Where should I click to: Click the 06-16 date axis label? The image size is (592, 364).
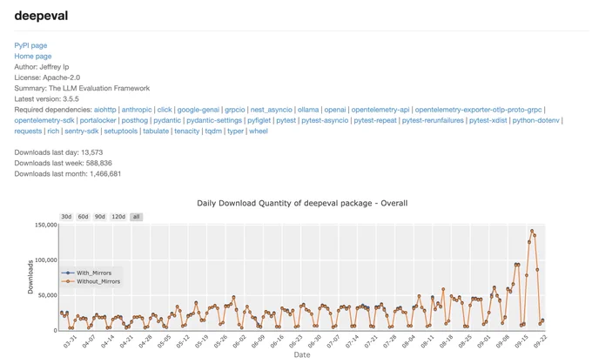click(277, 341)
